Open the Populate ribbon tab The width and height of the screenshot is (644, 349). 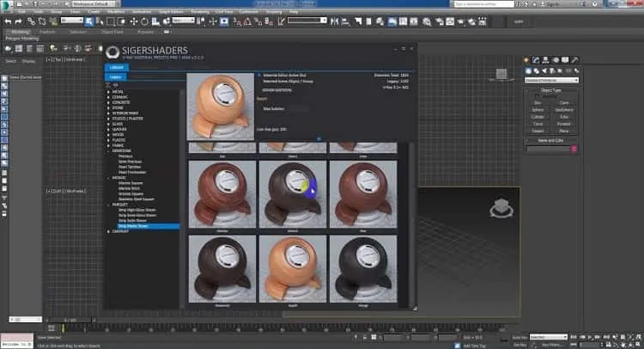(x=145, y=32)
